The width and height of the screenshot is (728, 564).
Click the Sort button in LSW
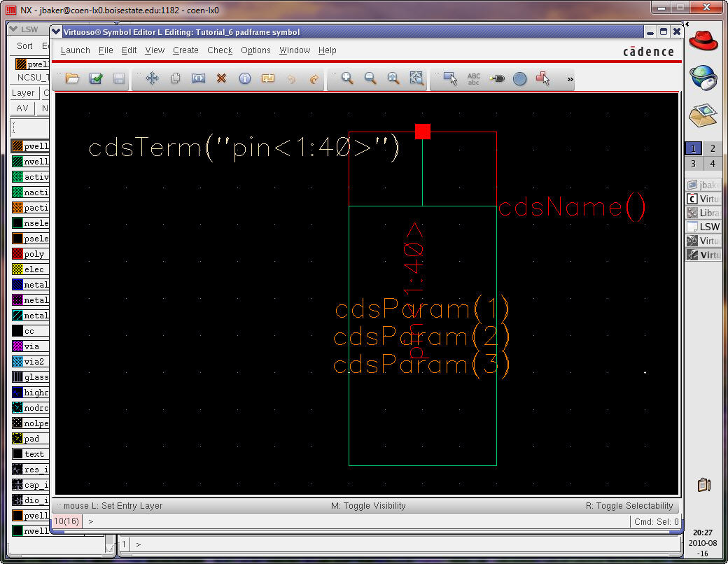tap(24, 45)
